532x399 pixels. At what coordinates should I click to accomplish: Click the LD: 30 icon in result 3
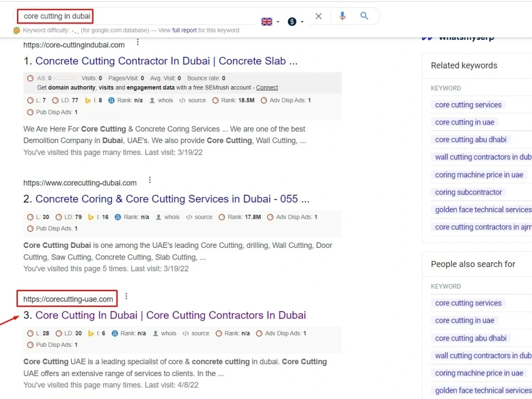click(59, 334)
